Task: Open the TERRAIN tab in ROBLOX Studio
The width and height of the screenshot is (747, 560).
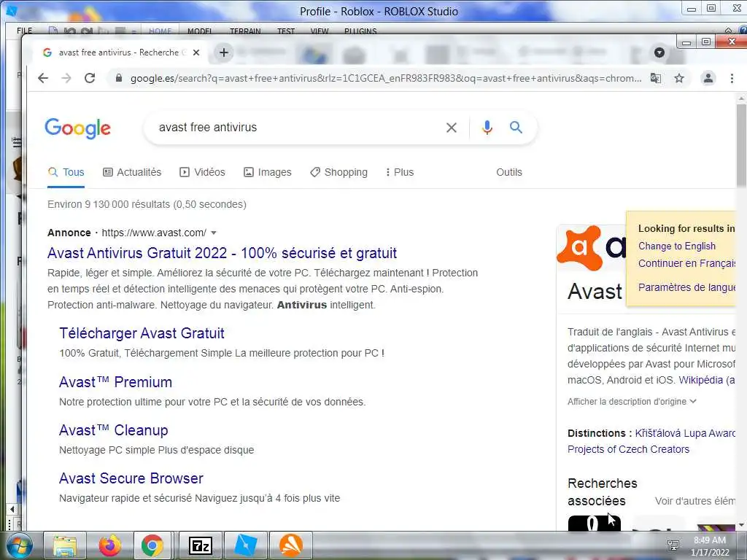Action: tap(245, 31)
